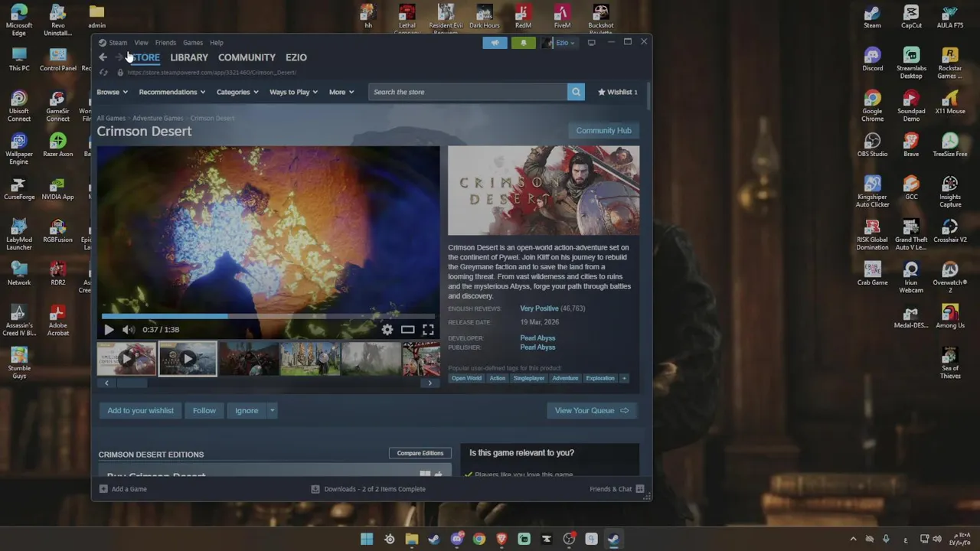The width and height of the screenshot is (980, 551).
Task: Select the Rockstar Games Launcher shortcut
Action: (x=950, y=63)
